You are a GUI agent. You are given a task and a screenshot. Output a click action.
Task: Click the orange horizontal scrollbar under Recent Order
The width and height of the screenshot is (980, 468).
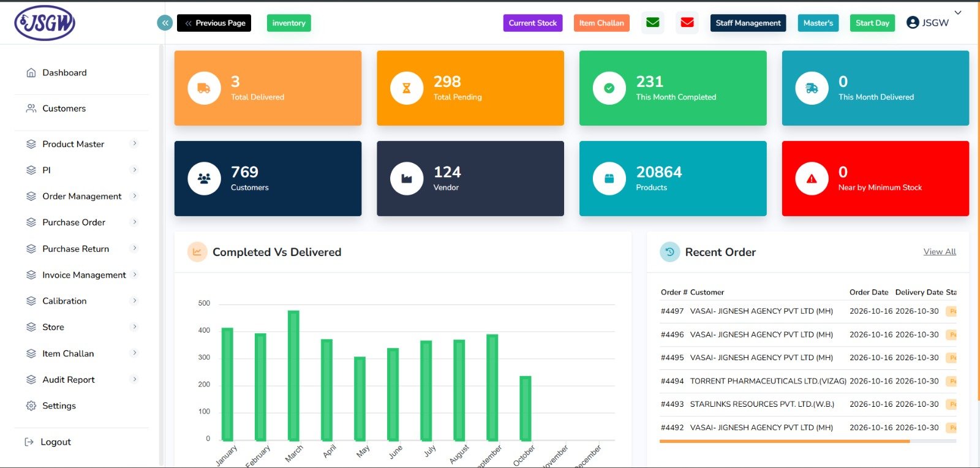click(x=785, y=441)
